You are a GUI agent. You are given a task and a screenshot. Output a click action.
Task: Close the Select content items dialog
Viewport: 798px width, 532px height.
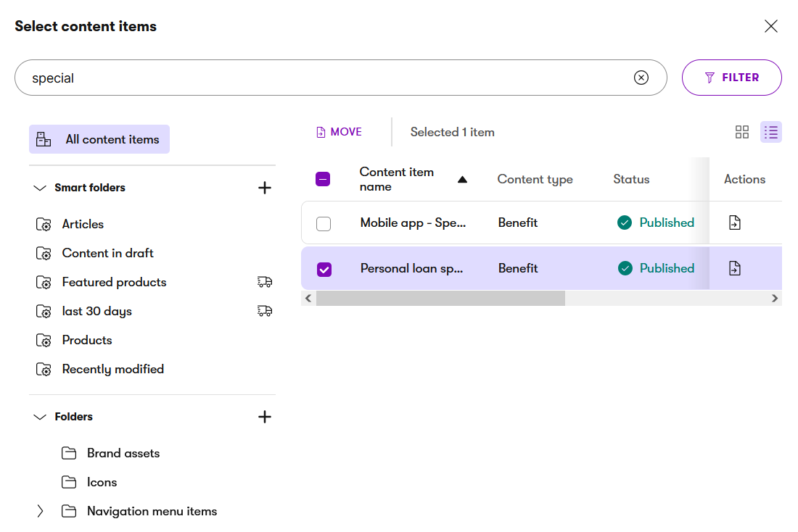(770, 26)
